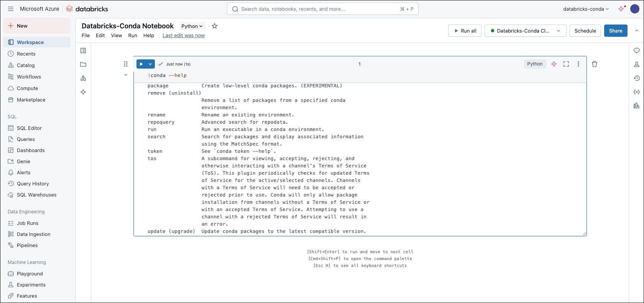Click Last edit was now link
644x303 pixels.
(184, 35)
